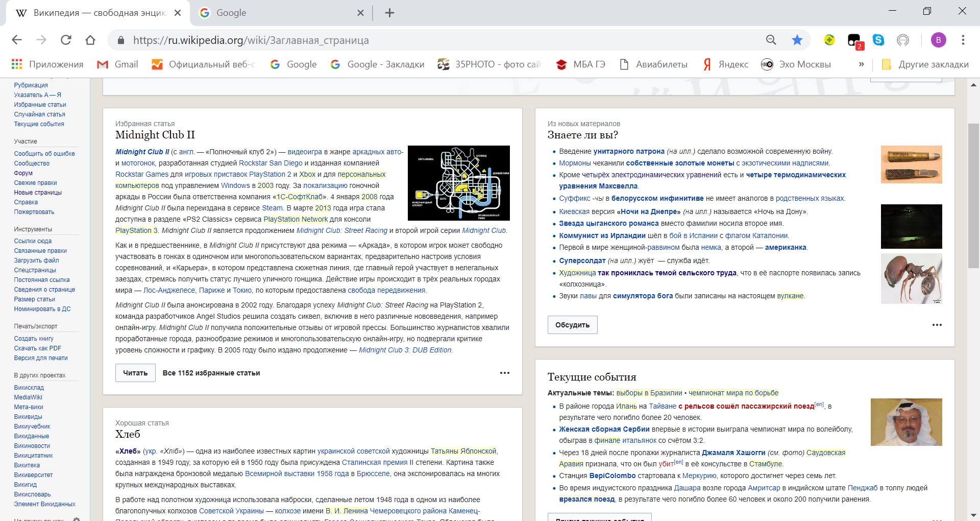The image size is (980, 521).
Task: Open the browser home page
Action: 90,40
